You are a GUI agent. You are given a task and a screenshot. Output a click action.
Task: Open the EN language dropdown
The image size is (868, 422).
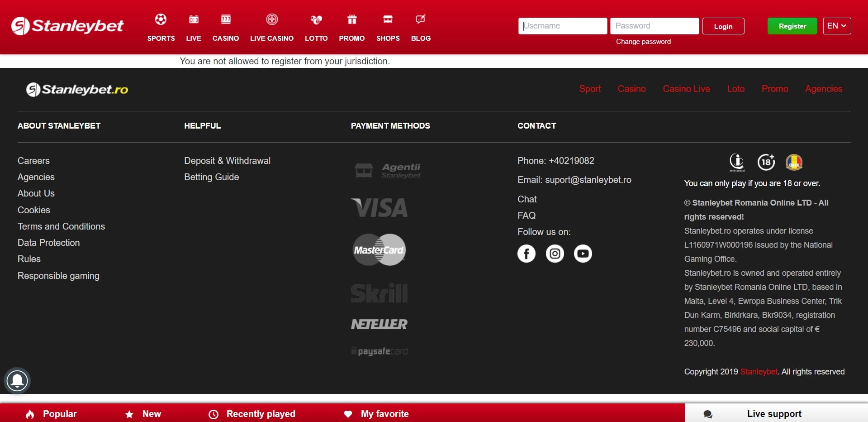click(837, 26)
